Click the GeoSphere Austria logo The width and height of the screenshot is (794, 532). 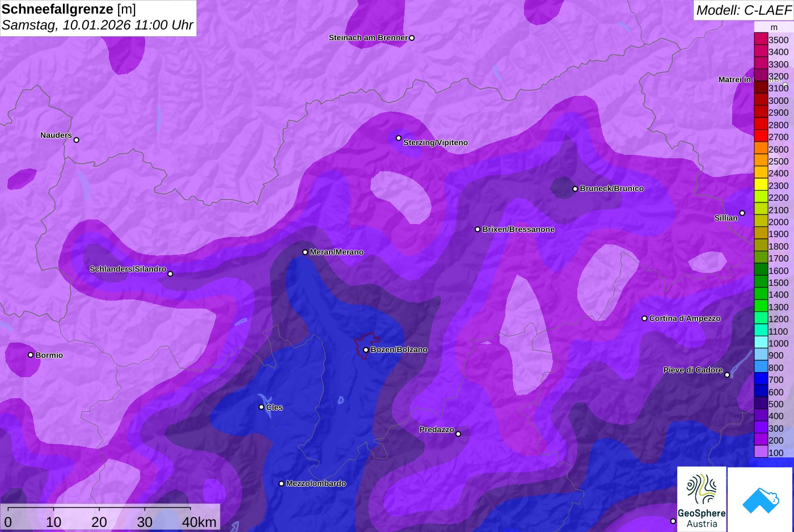pos(702,499)
